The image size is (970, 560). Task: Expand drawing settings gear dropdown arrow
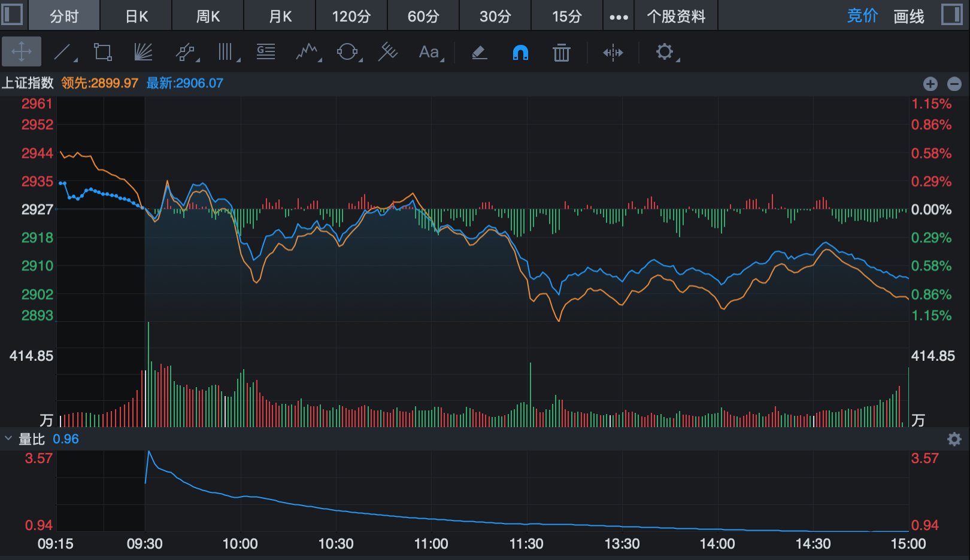pos(678,60)
